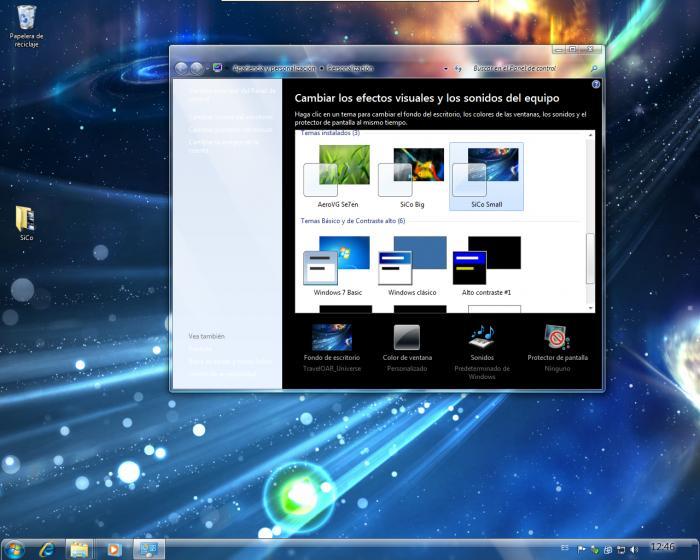
Task: Open the Color de ventana swatch
Action: coord(407,337)
